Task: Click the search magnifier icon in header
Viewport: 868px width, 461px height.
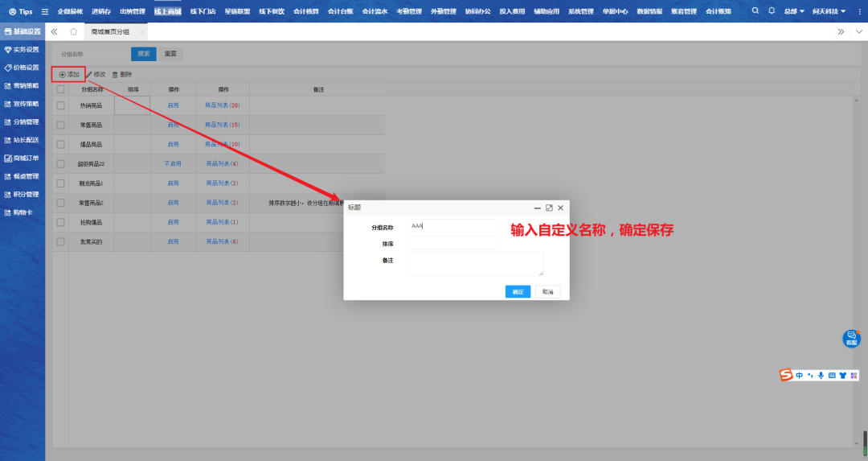Action: (755, 11)
